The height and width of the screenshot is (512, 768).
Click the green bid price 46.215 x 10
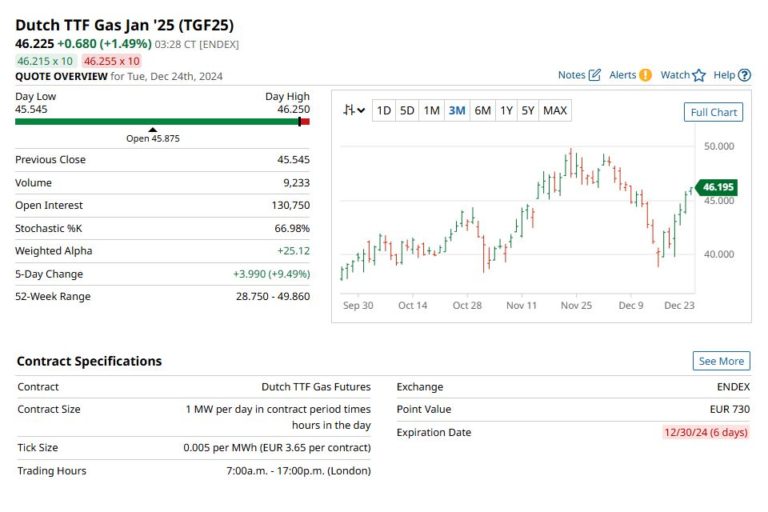coord(45,61)
